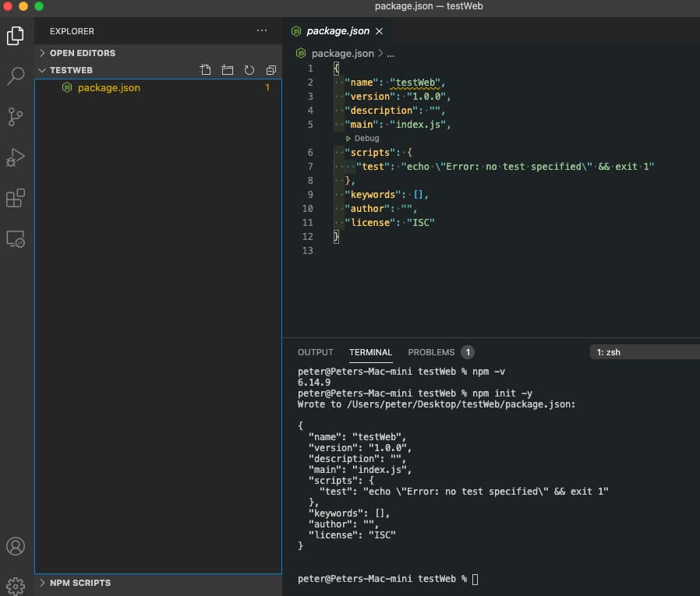The height and width of the screenshot is (596, 700).
Task: Click the "version" key on line 3
Action: [369, 97]
